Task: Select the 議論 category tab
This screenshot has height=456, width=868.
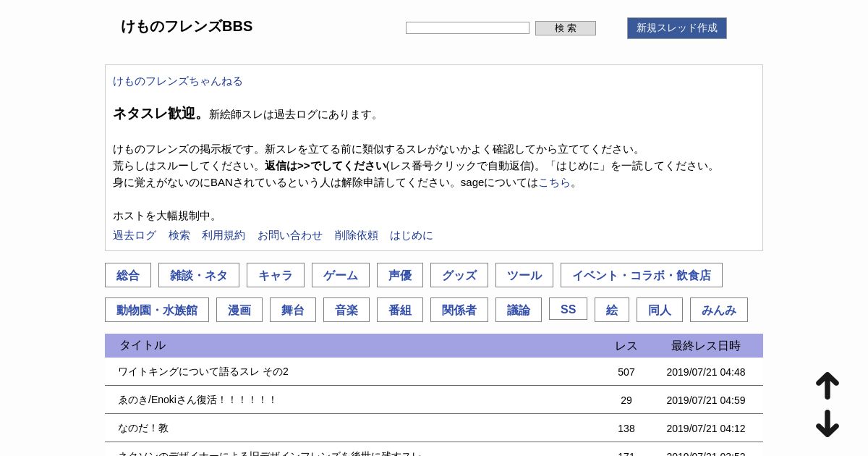Action: tap(519, 310)
